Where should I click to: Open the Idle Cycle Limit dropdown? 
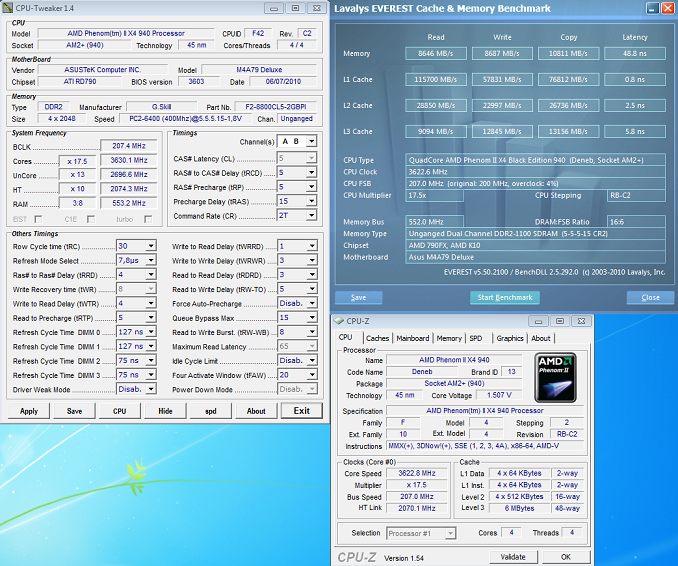point(312,360)
